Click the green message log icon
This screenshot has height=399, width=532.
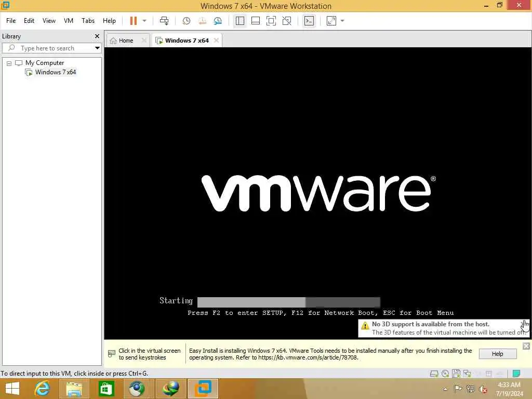pyautogui.click(x=516, y=374)
